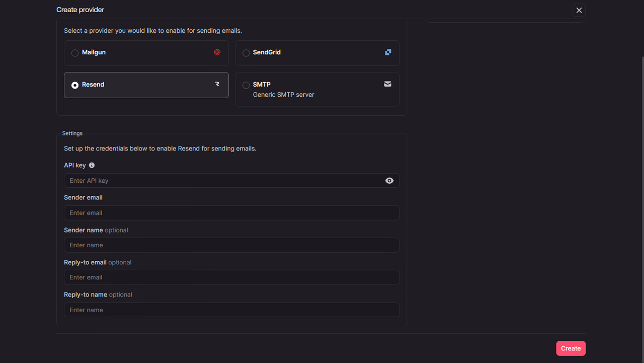Select the Resend provider radio button
The image size is (644, 363).
tap(75, 85)
